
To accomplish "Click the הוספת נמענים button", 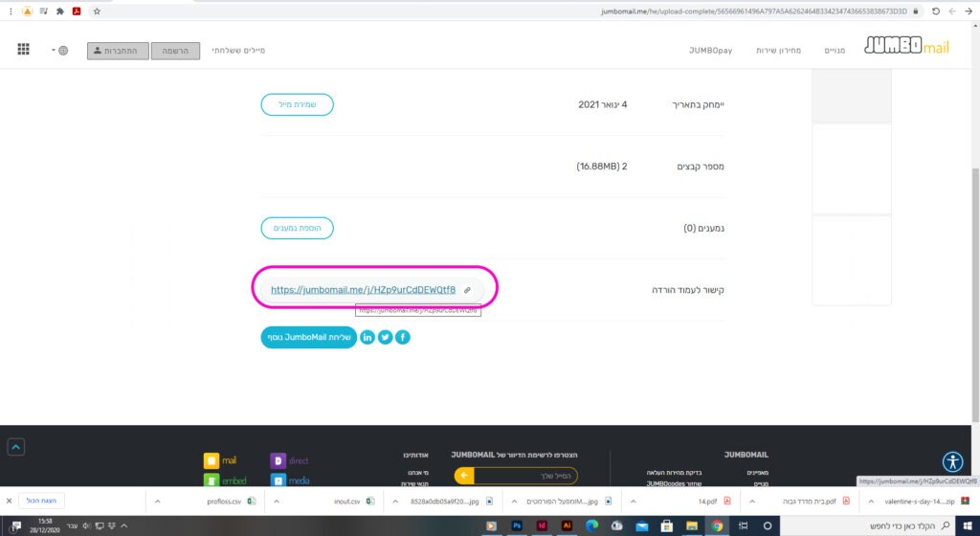I will pyautogui.click(x=297, y=228).
